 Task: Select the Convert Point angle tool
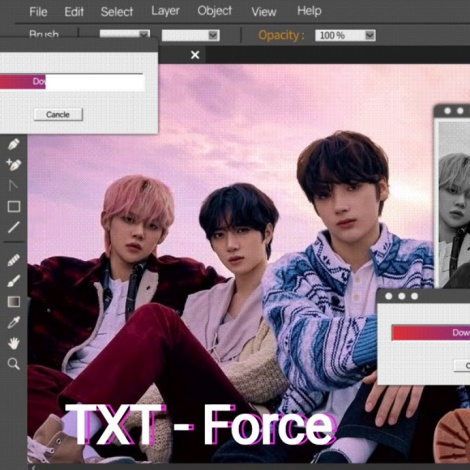[13, 185]
